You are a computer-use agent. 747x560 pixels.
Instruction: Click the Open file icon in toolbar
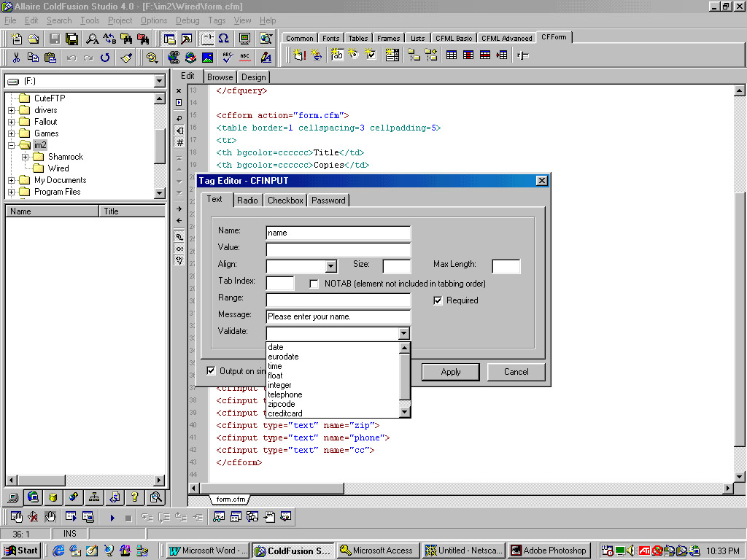[34, 39]
